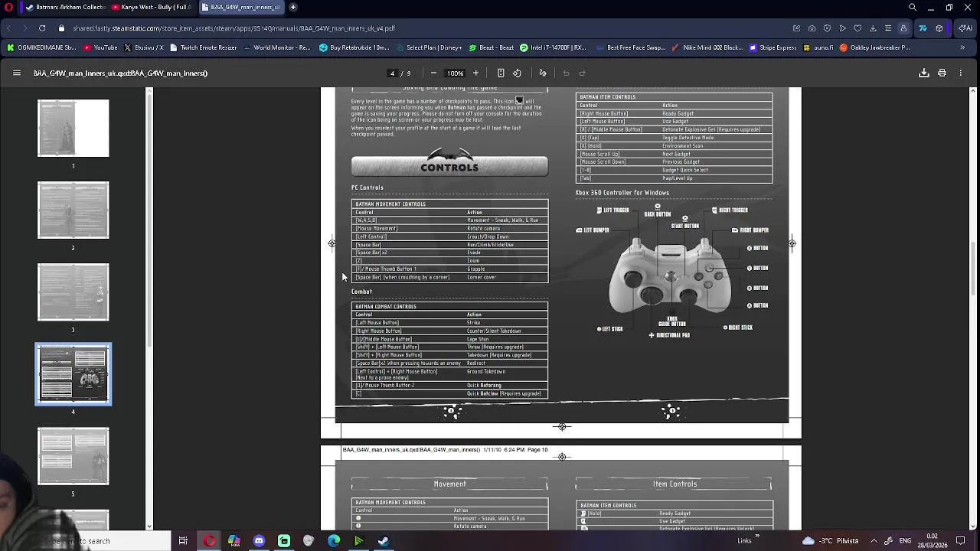Go back in browser history
This screenshot has height=551, width=980.
[x=8, y=28]
